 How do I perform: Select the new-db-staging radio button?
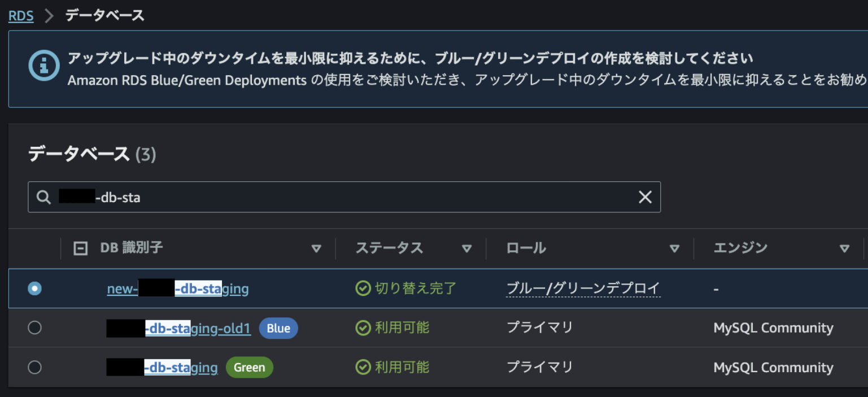coord(35,289)
